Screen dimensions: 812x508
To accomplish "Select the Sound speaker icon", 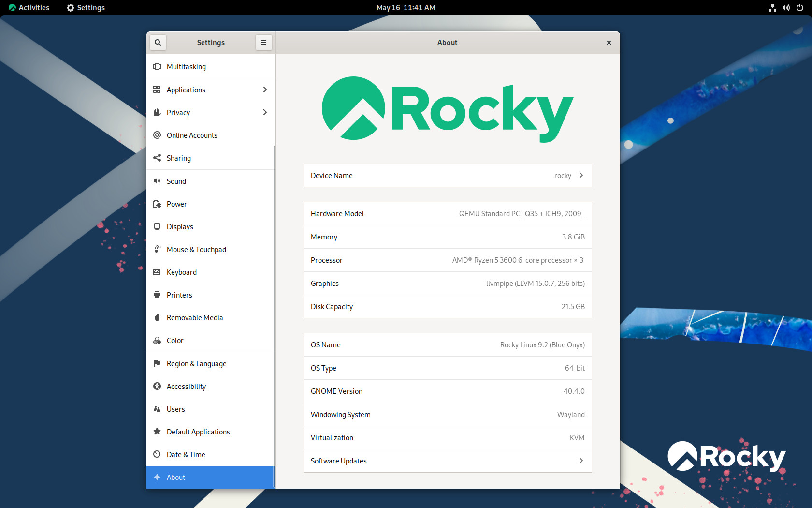I will pos(157,181).
